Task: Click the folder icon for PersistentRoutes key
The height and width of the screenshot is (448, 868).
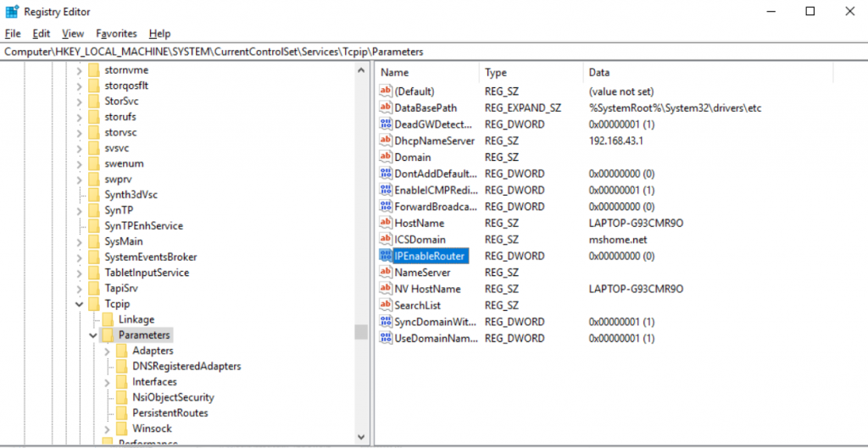Action: click(122, 412)
